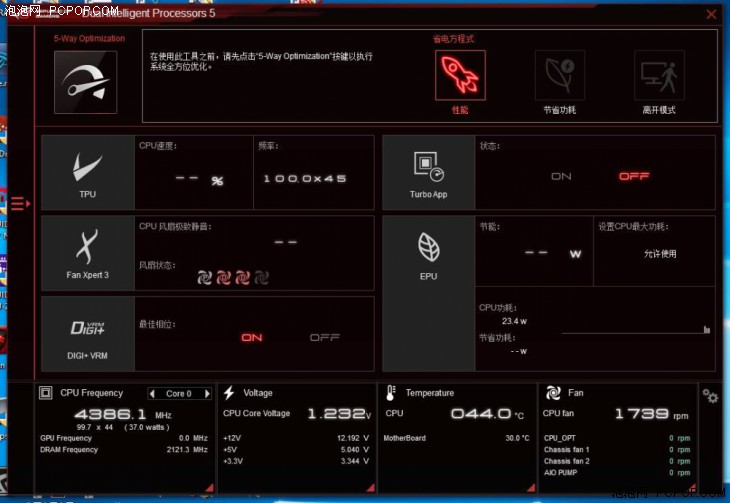
Task: Click the EPU CPU power graph marker
Action: [x=707, y=330]
